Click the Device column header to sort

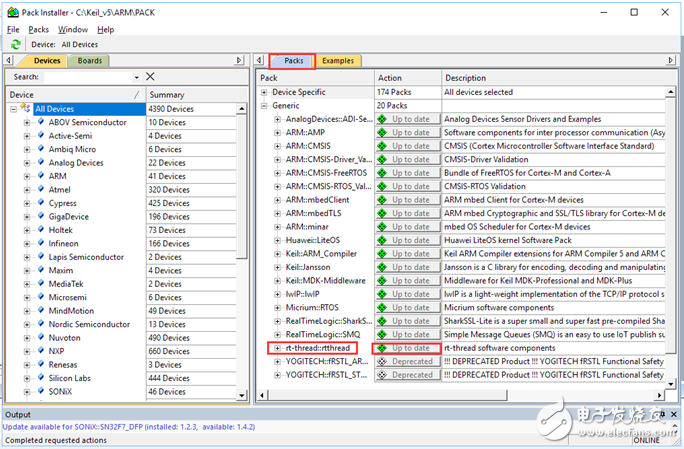(76, 95)
